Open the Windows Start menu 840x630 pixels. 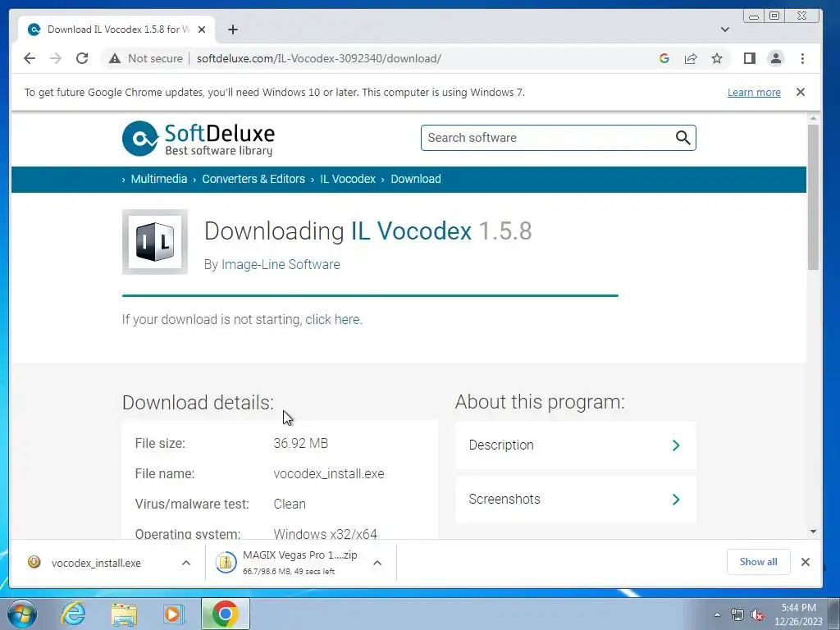21,614
